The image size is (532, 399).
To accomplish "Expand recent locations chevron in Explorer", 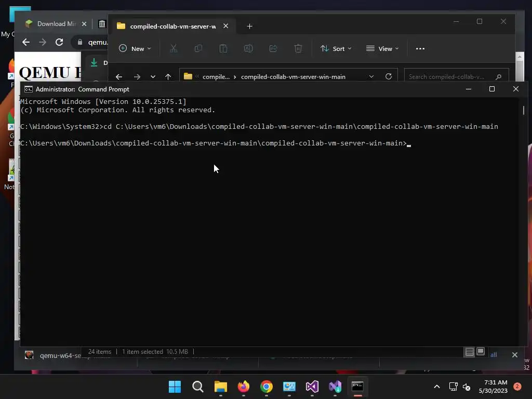I will pos(153,77).
